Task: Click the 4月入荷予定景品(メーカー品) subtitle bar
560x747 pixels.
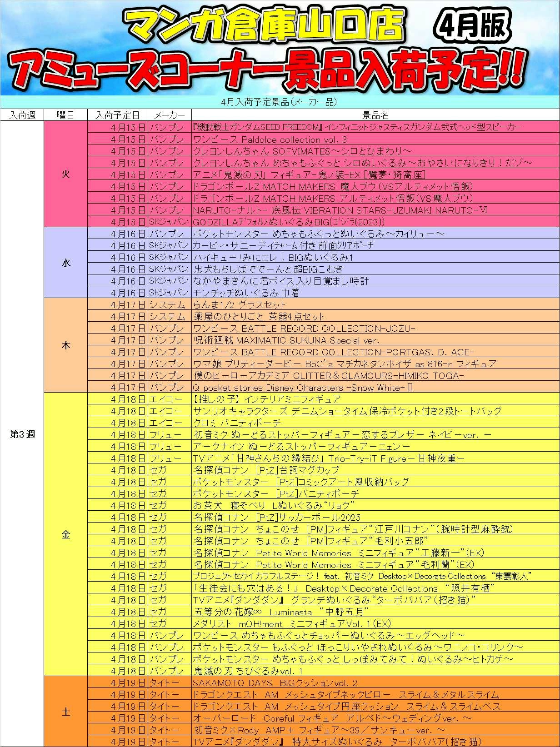Action: (279, 102)
